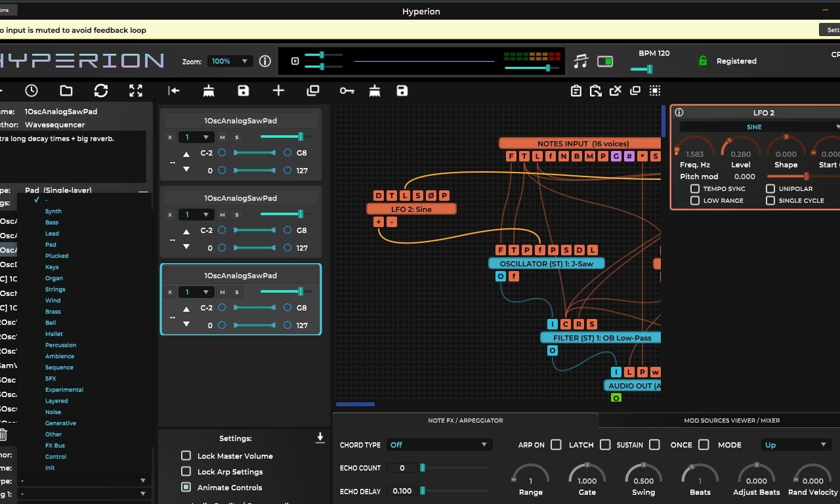The width and height of the screenshot is (840, 504).
Task: Turn on the ARP ON checkbox
Action: click(556, 444)
